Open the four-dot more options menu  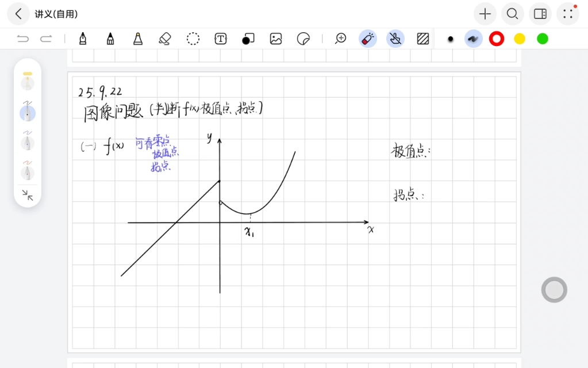click(x=568, y=14)
